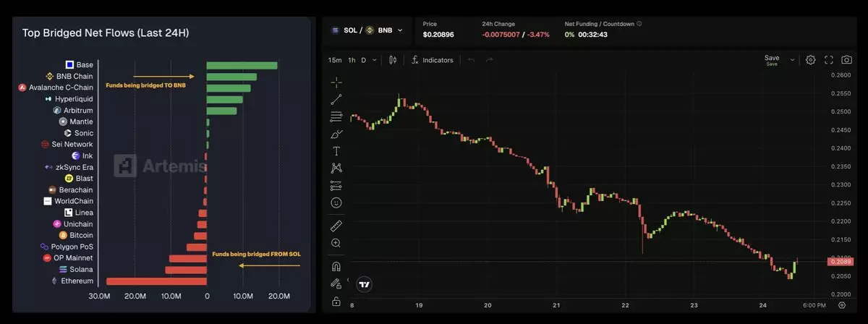
Task: Select the ruler measure tool
Action: coord(336,226)
